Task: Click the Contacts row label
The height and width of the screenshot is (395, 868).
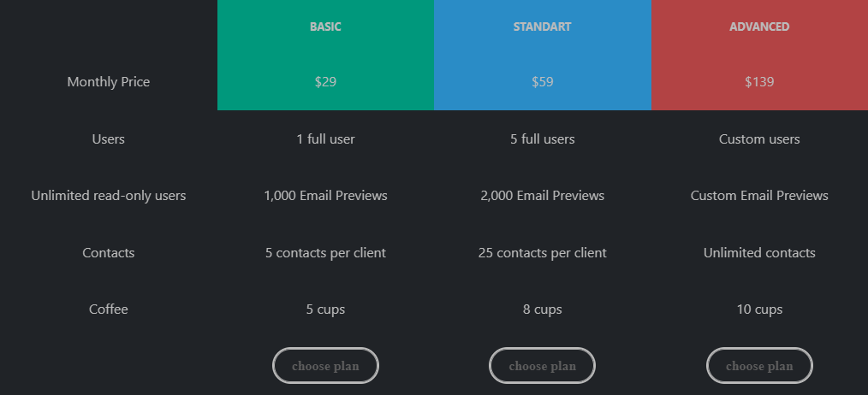Action: click(x=109, y=253)
